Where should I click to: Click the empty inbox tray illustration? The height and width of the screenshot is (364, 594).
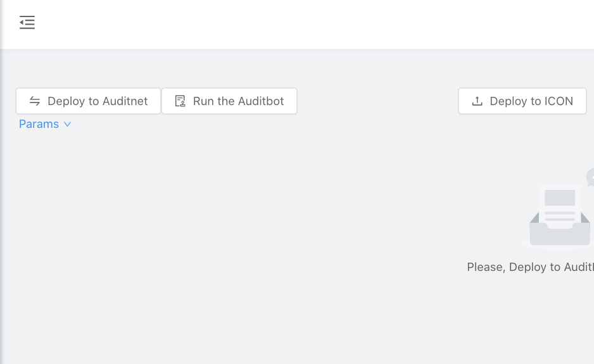560,231
